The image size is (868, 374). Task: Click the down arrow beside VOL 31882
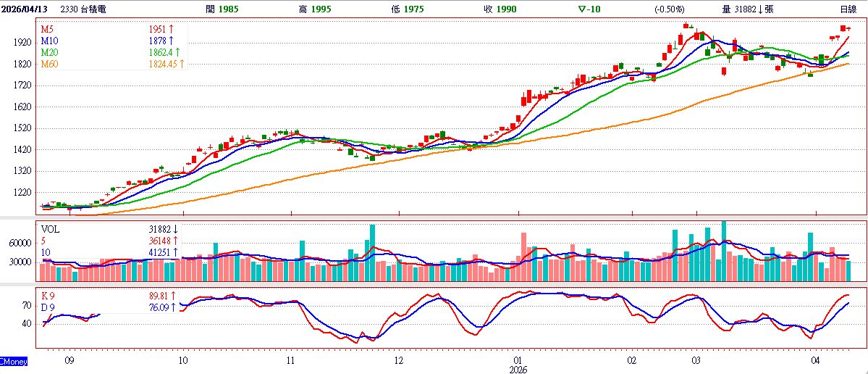(x=174, y=229)
